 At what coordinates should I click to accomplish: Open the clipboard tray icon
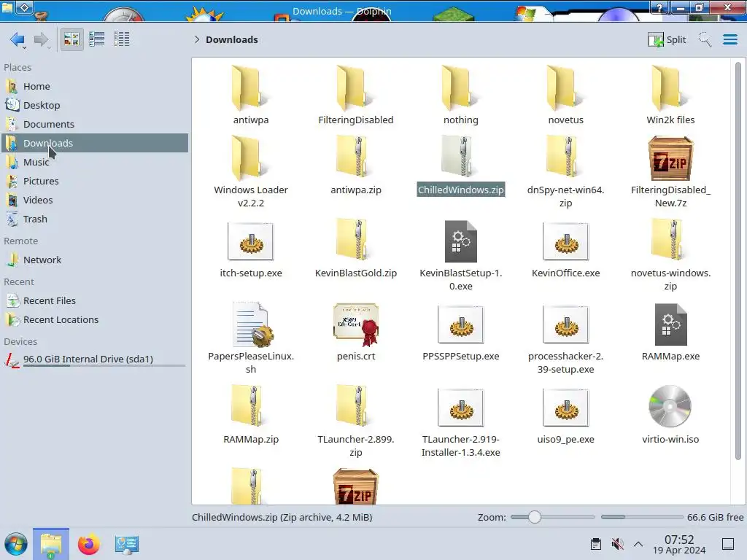[595, 544]
